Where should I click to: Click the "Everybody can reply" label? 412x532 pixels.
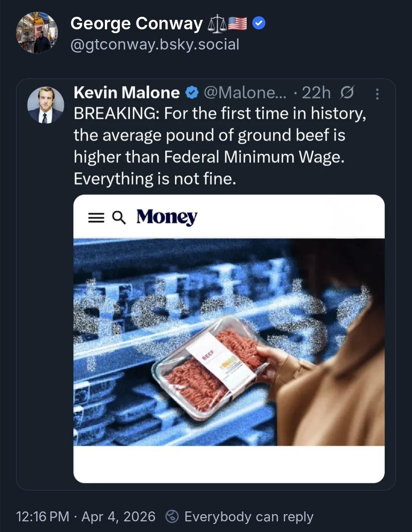[249, 516]
